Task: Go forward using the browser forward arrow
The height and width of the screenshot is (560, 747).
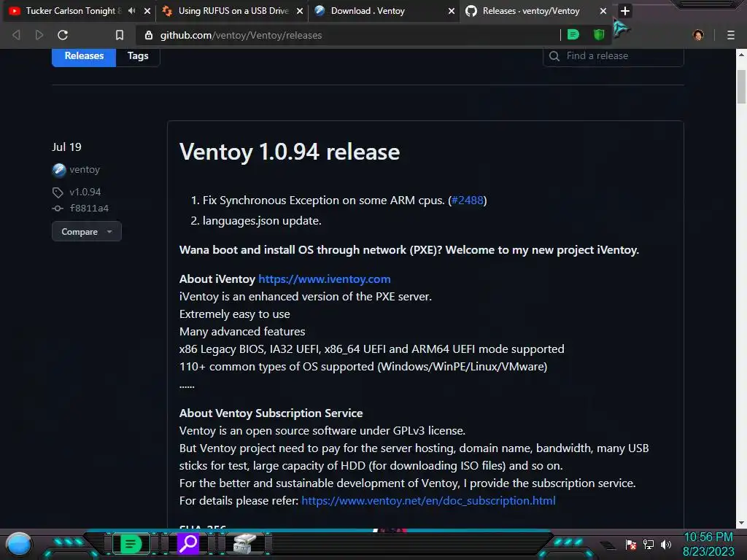Action: (x=39, y=35)
